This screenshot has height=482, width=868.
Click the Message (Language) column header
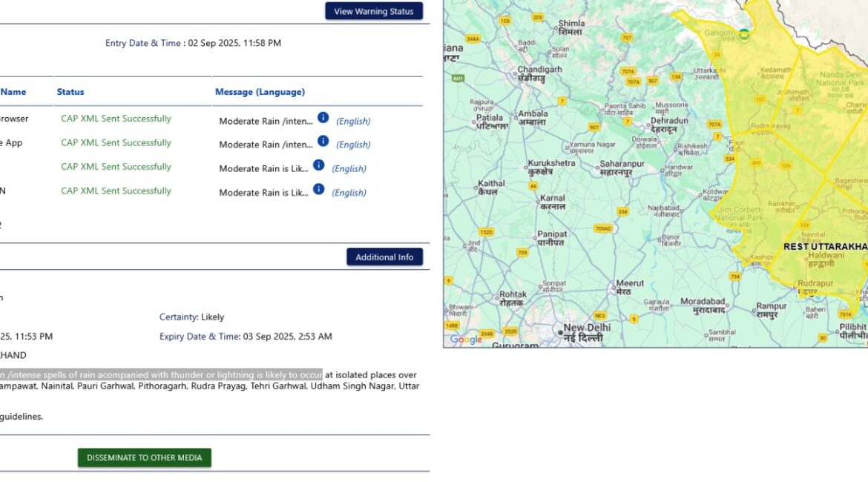click(x=260, y=92)
